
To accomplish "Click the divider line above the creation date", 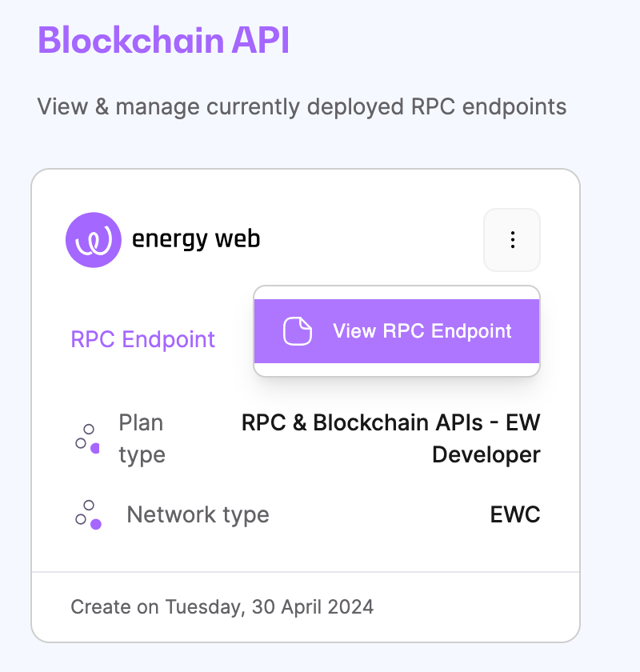I will (x=305, y=572).
